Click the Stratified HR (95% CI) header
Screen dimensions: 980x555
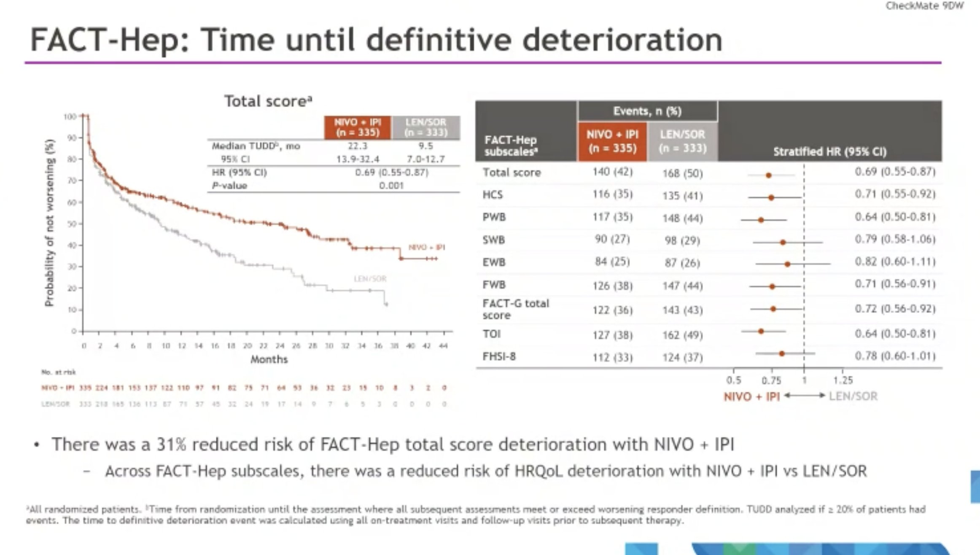(830, 152)
